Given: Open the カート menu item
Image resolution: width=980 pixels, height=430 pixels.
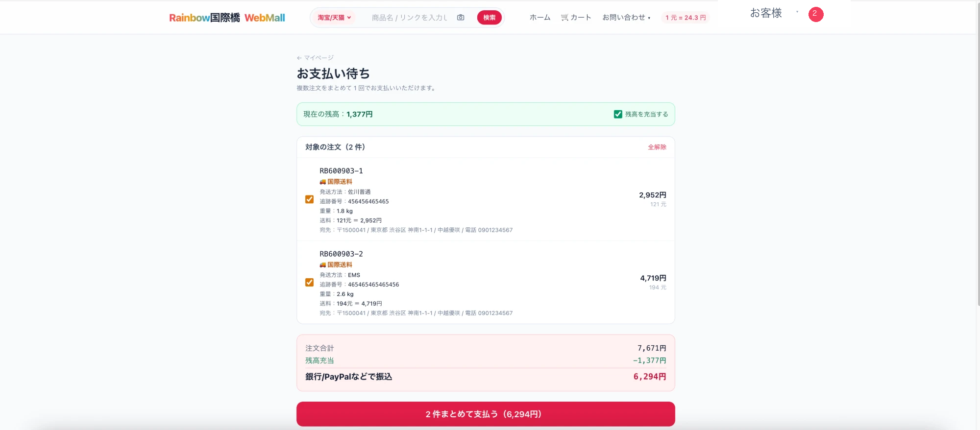Looking at the screenshot, I should 576,18.
